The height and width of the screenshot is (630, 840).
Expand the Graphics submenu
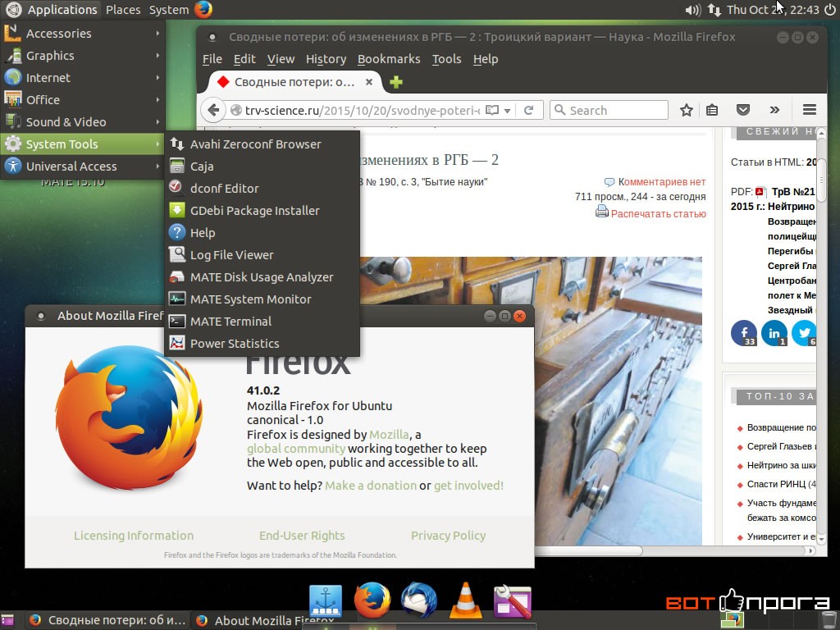(x=82, y=56)
